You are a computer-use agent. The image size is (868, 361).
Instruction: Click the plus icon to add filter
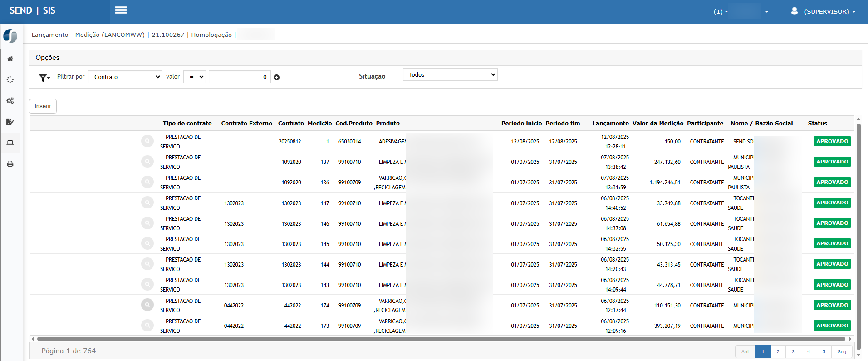point(277,78)
